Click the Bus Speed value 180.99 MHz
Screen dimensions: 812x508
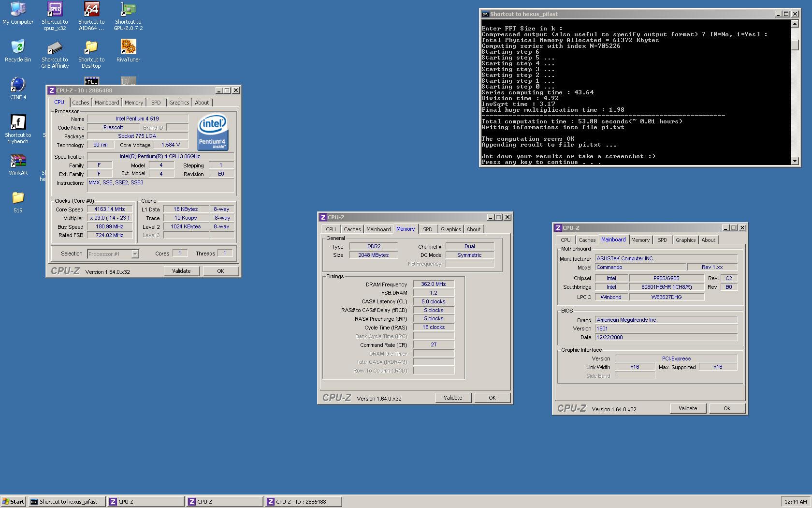tap(110, 226)
